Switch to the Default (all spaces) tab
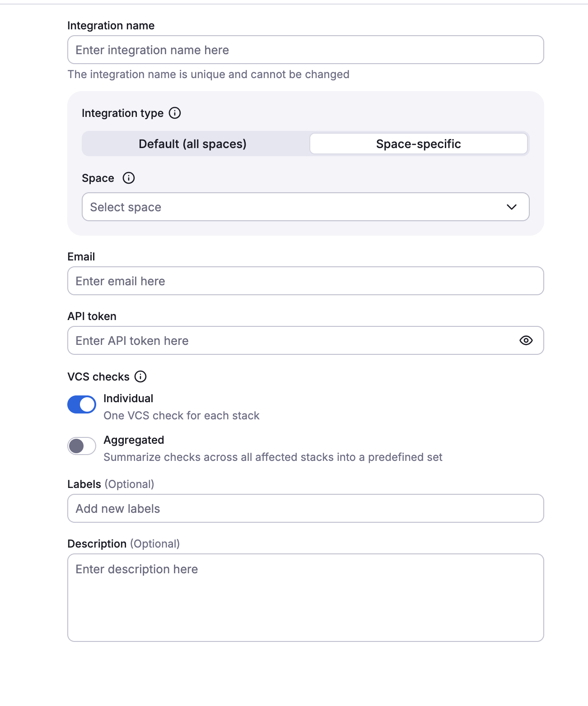The width and height of the screenshot is (588, 706). pyautogui.click(x=192, y=144)
